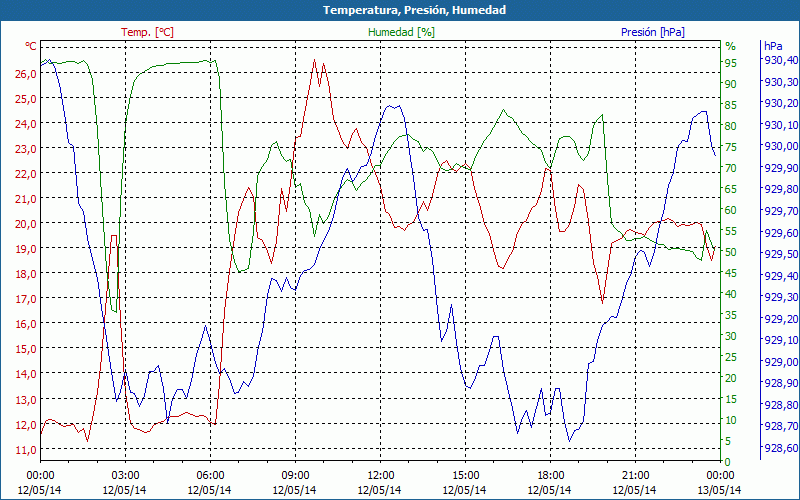Click temperature axis value '26,0'
800x500 pixels.
(x=26, y=73)
